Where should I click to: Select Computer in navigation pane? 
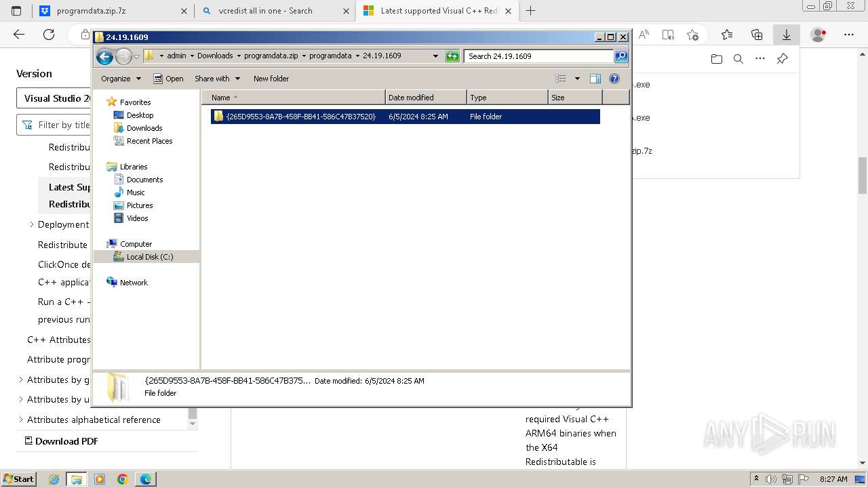pos(136,244)
